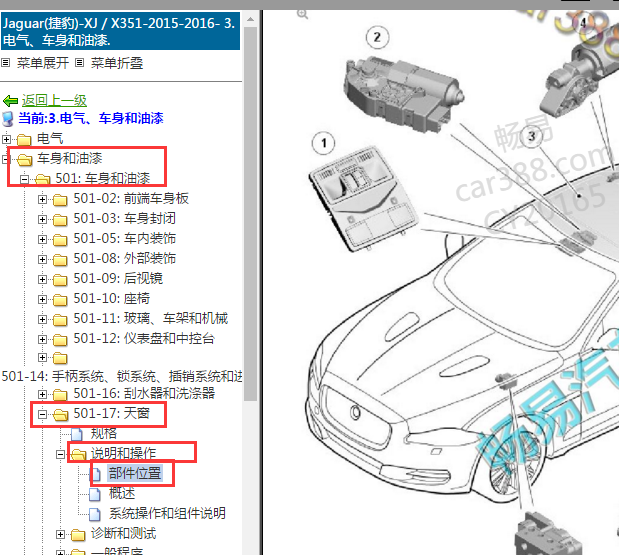Open 501-11: 玻璃、车架和机械 entry
The height and width of the screenshot is (555, 619).
(x=151, y=318)
